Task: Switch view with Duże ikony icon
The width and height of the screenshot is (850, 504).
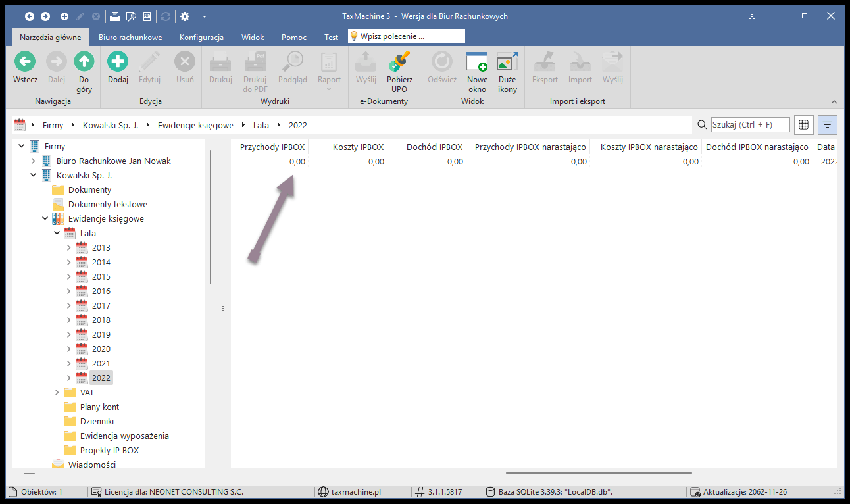Action: pos(507,63)
